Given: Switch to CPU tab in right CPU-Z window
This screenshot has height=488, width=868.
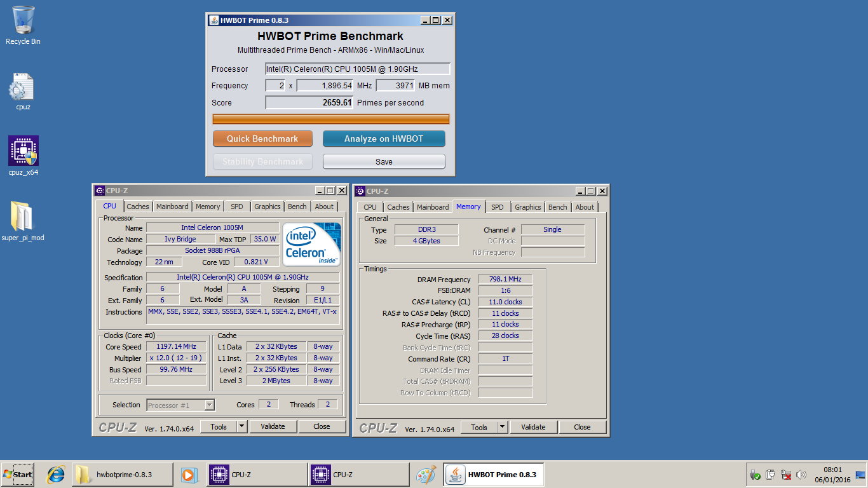Looking at the screenshot, I should point(370,207).
